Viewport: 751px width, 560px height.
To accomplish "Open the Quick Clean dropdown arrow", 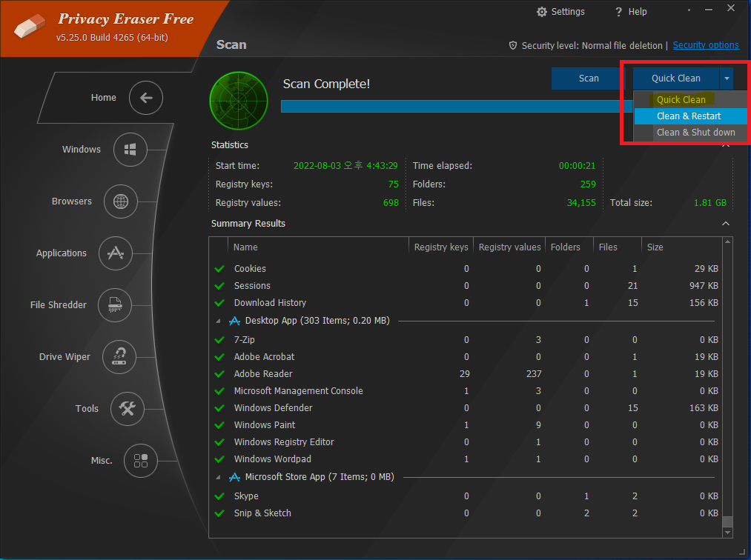I will point(727,79).
